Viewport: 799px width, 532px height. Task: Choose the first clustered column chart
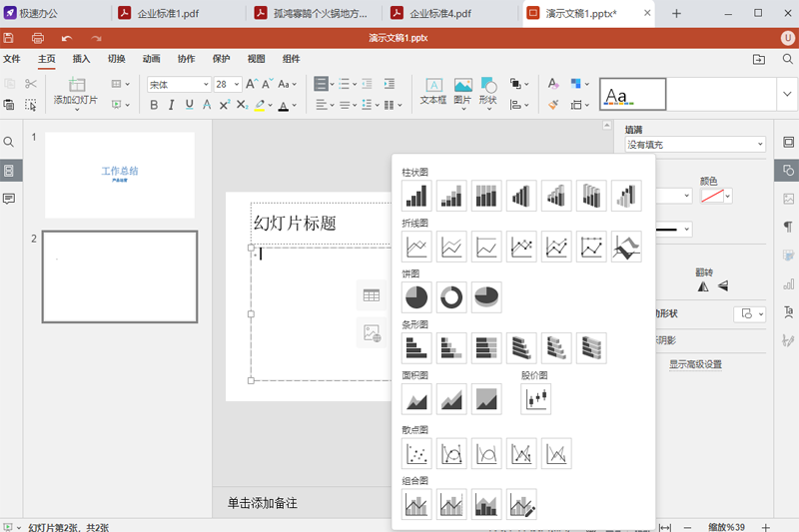pyautogui.click(x=416, y=196)
